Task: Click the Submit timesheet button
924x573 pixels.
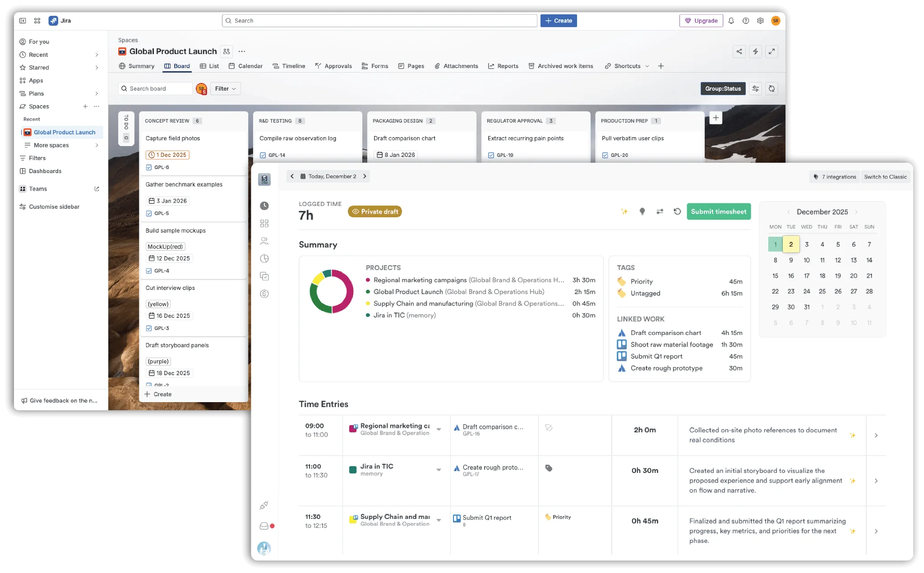Action: pyautogui.click(x=719, y=211)
